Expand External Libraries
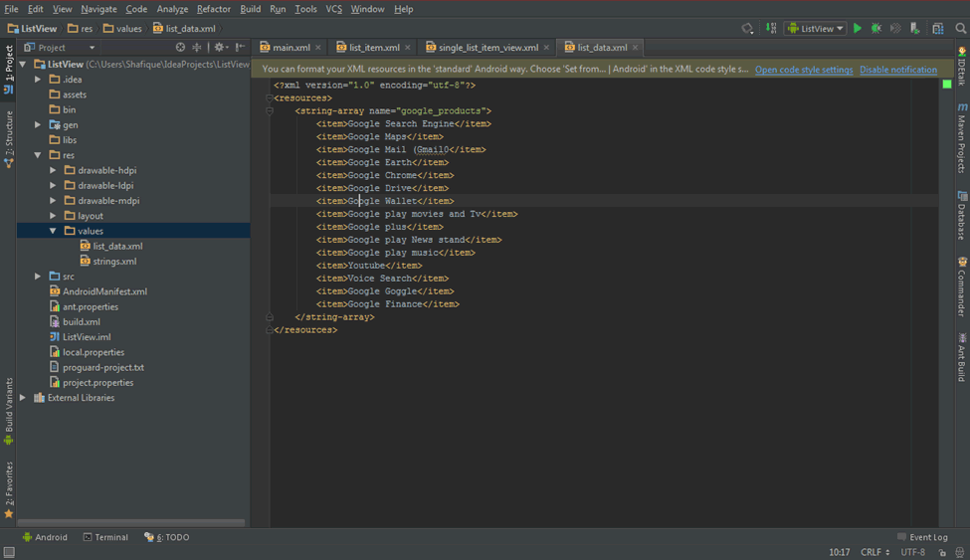 pyautogui.click(x=23, y=397)
